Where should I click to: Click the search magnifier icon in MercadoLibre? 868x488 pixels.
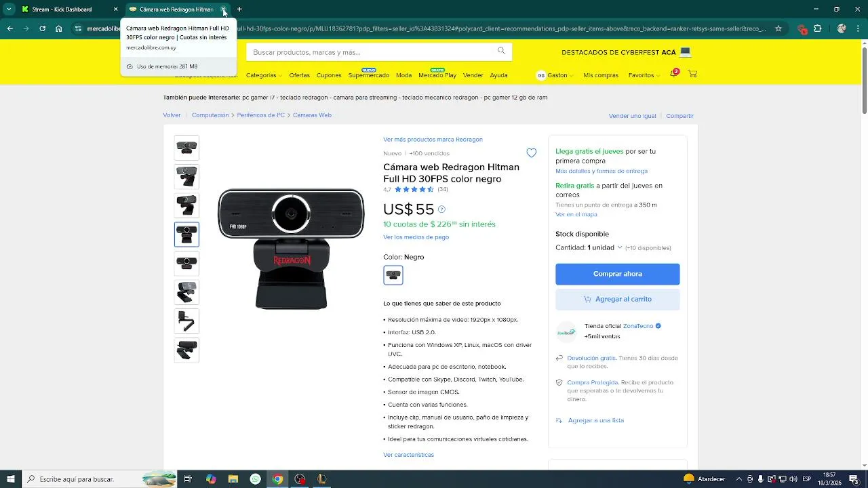tap(501, 52)
